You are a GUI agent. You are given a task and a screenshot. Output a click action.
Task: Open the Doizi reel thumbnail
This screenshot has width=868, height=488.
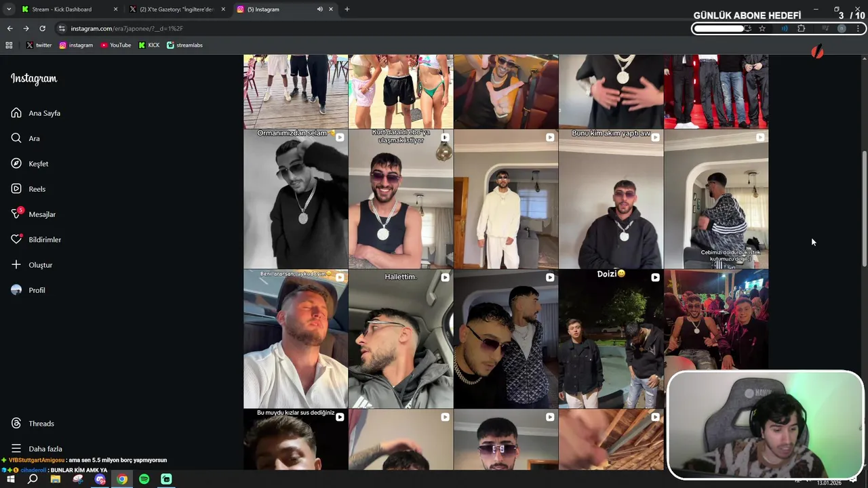pos(611,339)
